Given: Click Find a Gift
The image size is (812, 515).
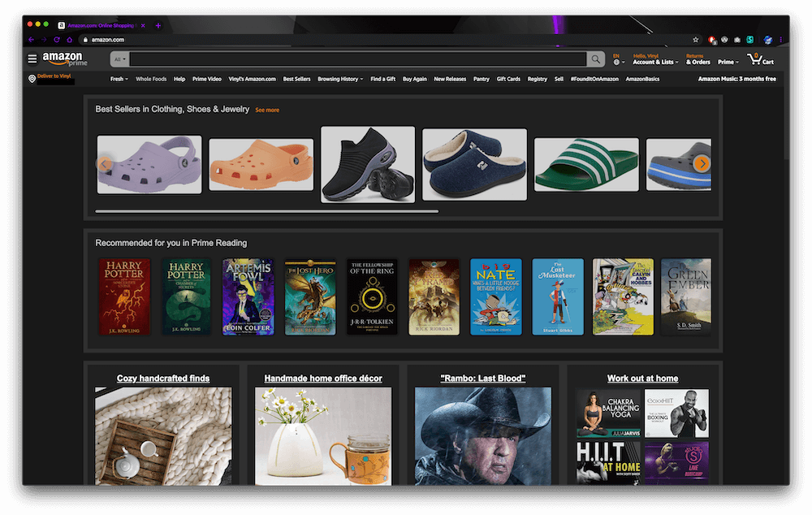Looking at the screenshot, I should click(382, 79).
